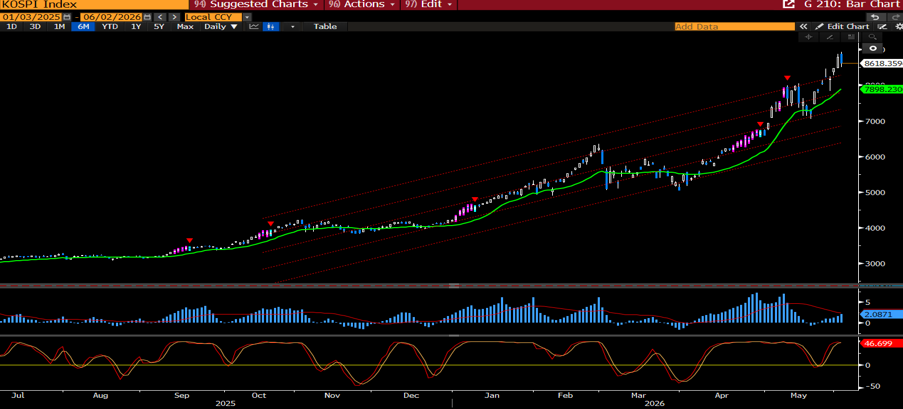Click the Add Data input field
This screenshot has height=409, width=903.
click(734, 26)
